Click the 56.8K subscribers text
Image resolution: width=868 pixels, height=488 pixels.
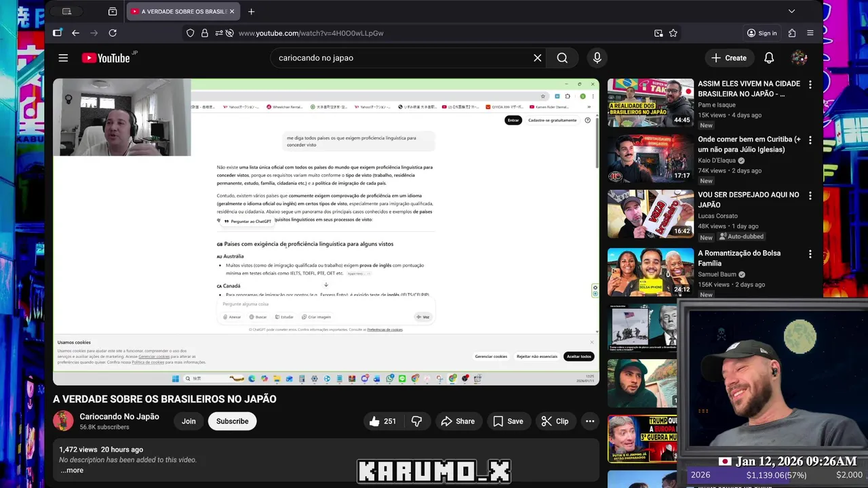click(104, 427)
